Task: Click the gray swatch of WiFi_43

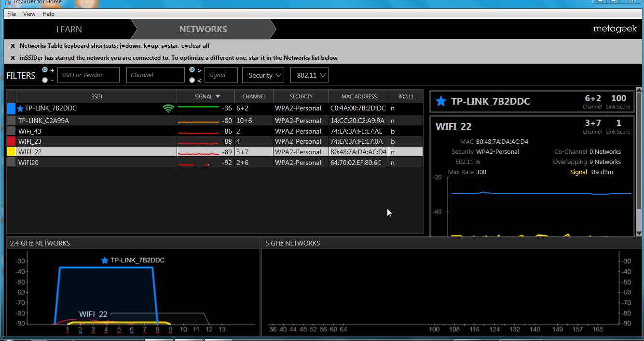Action: (x=11, y=131)
